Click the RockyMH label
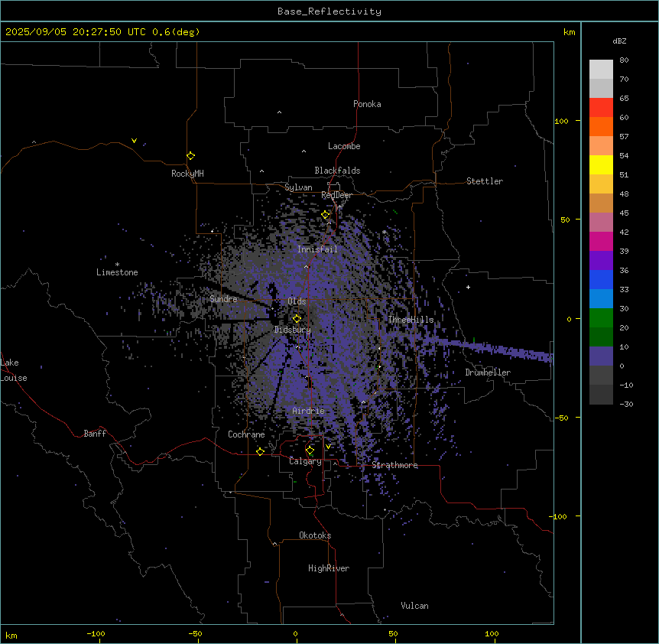 (x=187, y=174)
